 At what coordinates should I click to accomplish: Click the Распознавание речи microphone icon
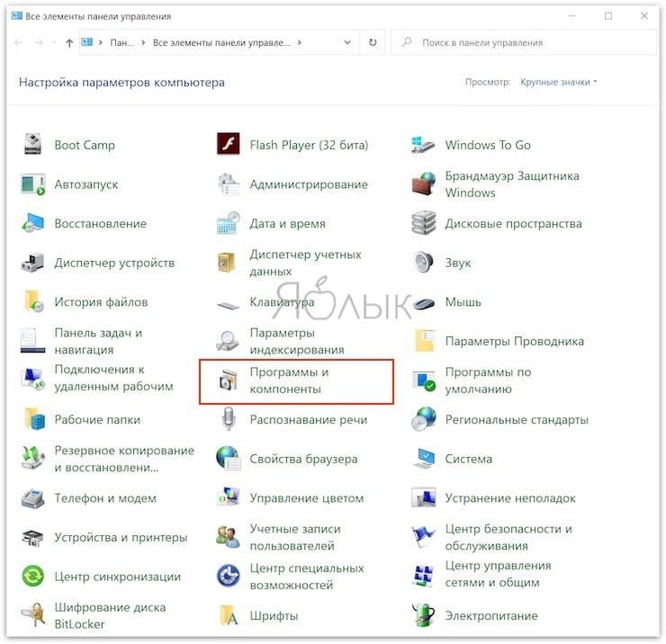click(x=229, y=419)
